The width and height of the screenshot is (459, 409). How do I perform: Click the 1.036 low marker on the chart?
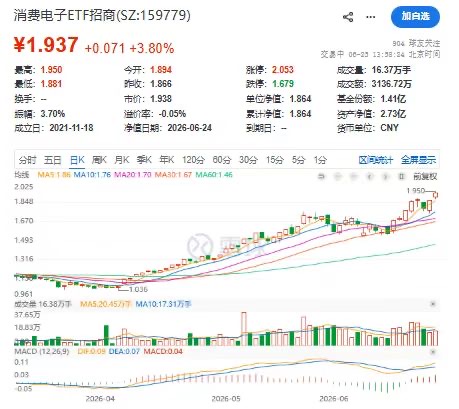point(138,289)
